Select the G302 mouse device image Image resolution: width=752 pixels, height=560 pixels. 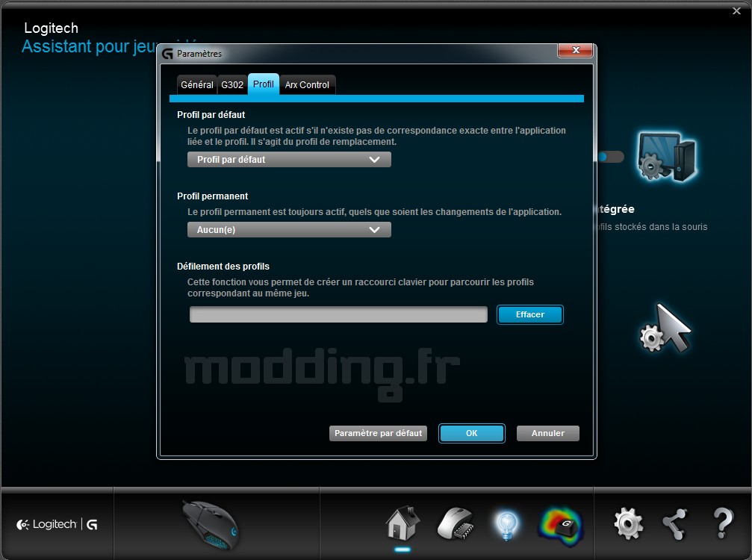click(211, 525)
